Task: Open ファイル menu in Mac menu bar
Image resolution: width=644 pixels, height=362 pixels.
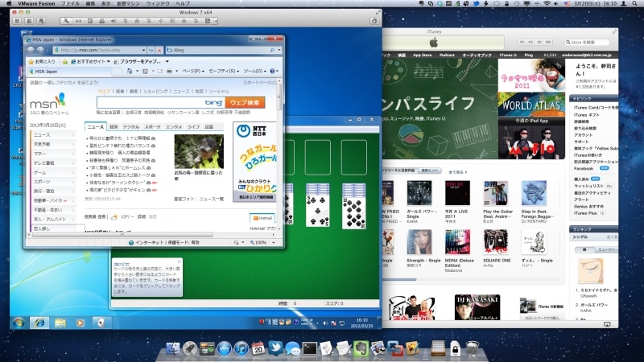Action: point(70,3)
